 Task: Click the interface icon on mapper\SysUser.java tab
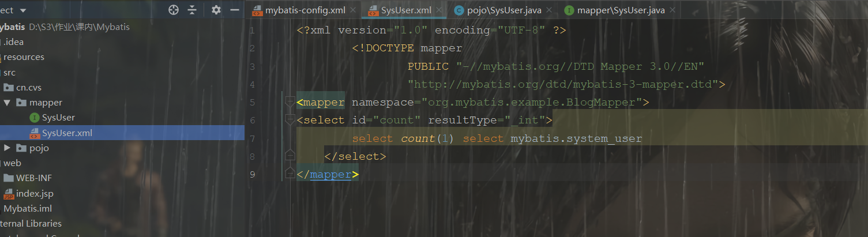569,10
